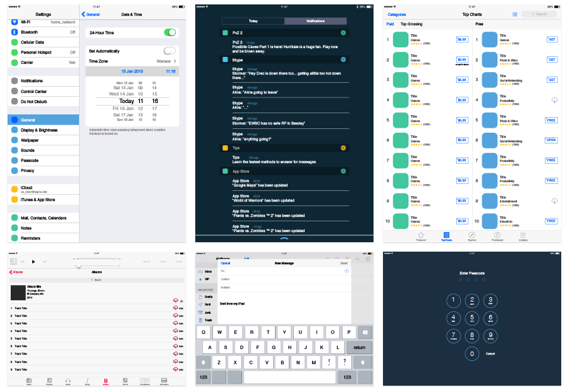The image size is (565, 392).
Task: Open Radio tab in Music
Action: point(29,381)
